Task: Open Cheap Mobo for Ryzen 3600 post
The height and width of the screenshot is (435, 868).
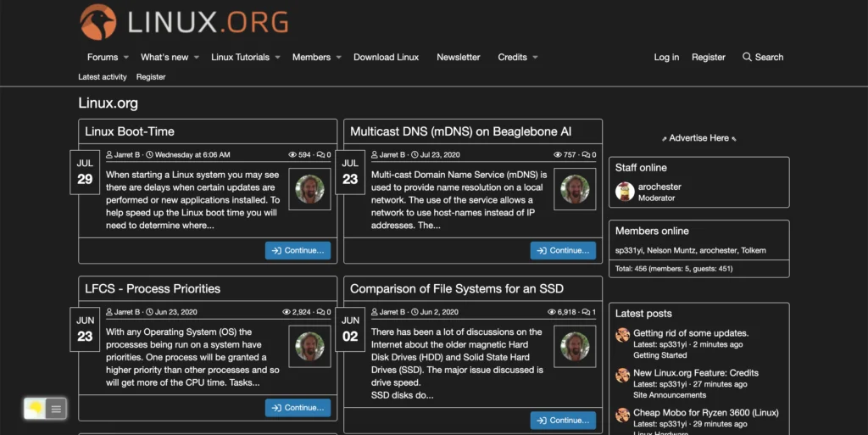Action: [706, 413]
